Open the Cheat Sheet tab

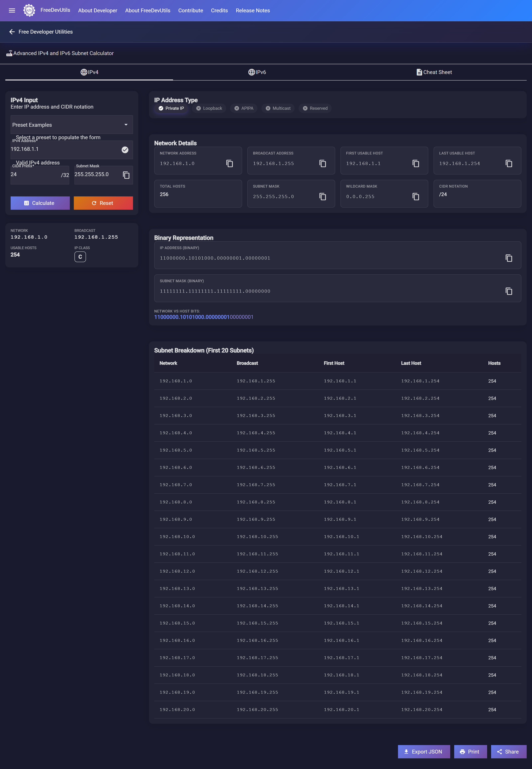tap(434, 72)
